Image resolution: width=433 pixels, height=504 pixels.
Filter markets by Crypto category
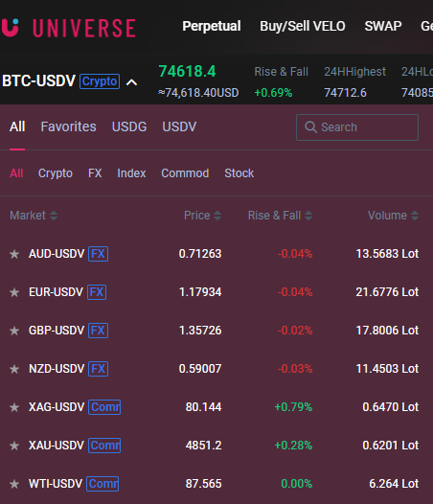pos(56,173)
